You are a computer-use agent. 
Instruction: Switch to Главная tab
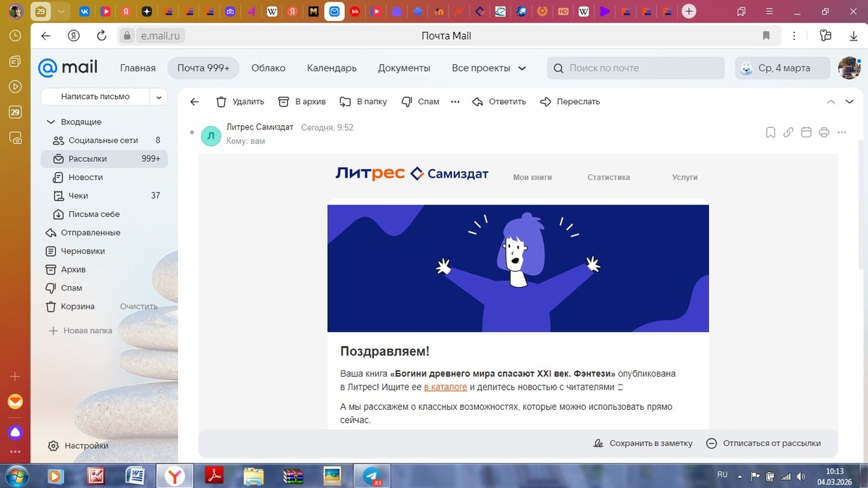(x=137, y=68)
